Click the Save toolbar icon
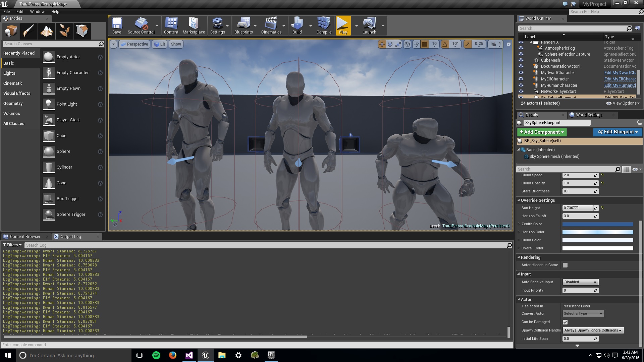The width and height of the screenshot is (644, 362). (x=117, y=25)
